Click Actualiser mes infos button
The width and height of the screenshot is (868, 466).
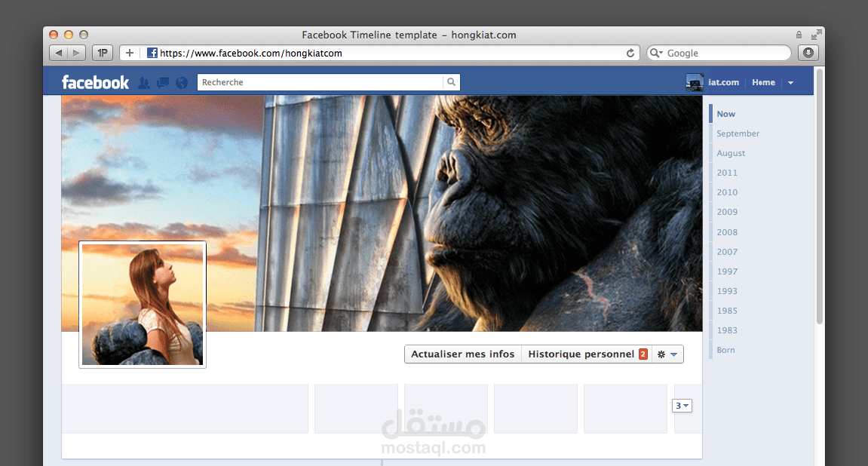point(463,354)
